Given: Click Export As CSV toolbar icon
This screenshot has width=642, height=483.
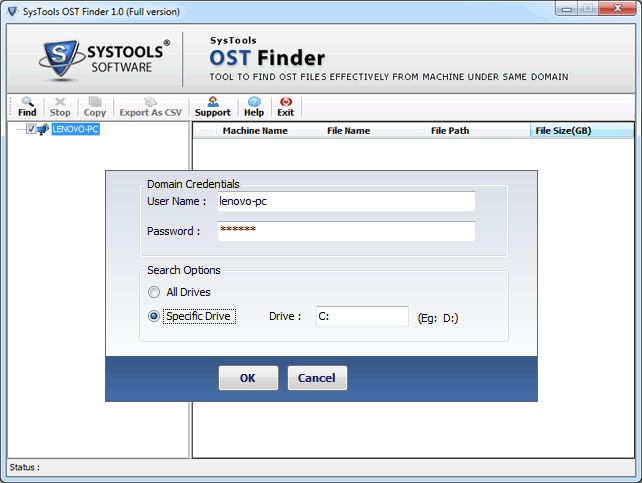Looking at the screenshot, I should point(150,107).
